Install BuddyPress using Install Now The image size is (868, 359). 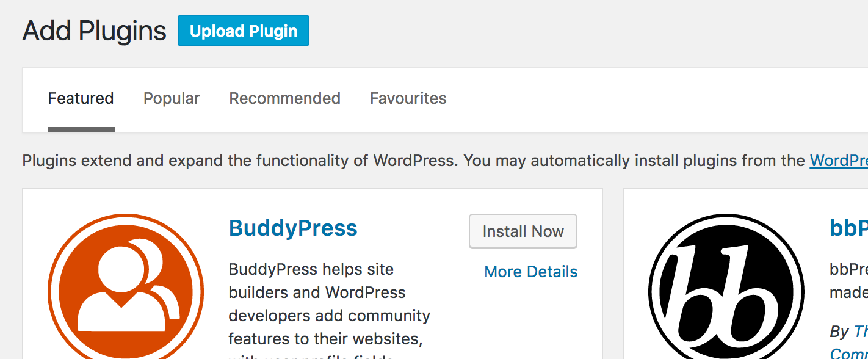(523, 231)
